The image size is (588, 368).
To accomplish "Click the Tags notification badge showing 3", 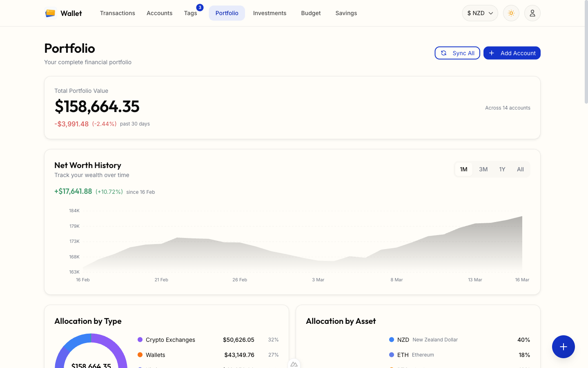I will click(199, 7).
